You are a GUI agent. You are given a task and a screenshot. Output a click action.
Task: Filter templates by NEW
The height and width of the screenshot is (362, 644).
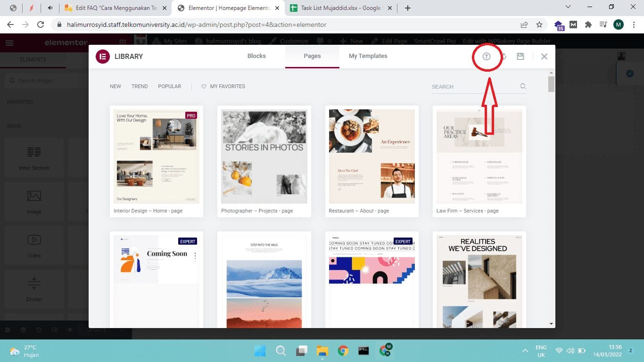click(116, 86)
